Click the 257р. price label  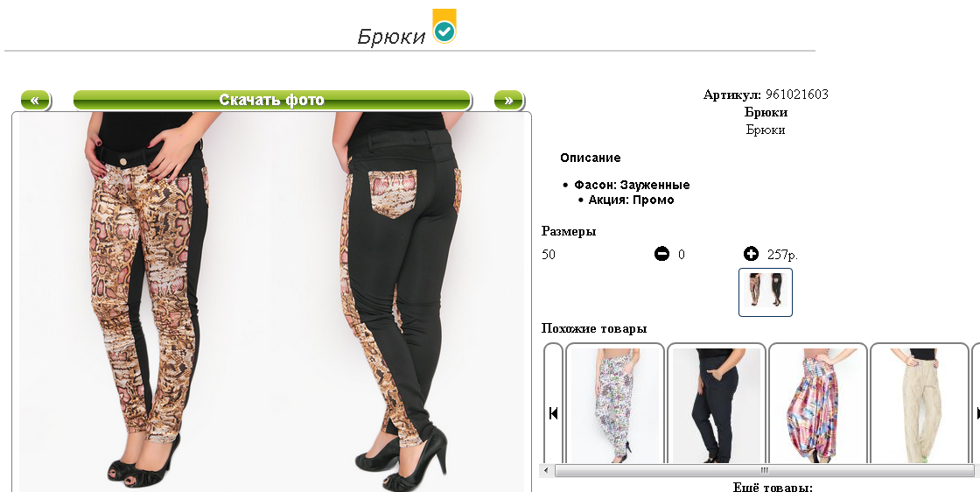782,255
